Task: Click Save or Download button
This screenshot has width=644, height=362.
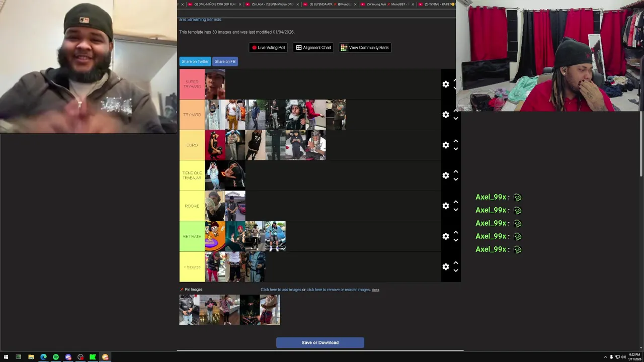Action: [320, 343]
